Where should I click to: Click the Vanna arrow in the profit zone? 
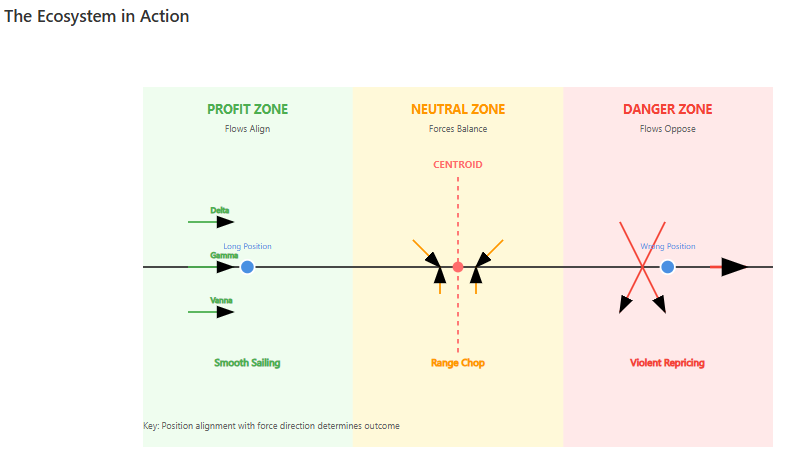211,312
